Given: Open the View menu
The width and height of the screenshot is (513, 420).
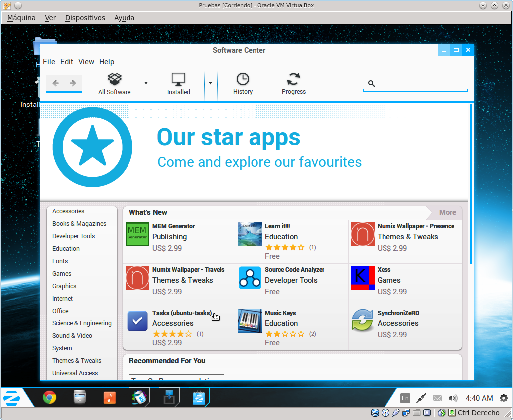Looking at the screenshot, I should click(86, 62).
